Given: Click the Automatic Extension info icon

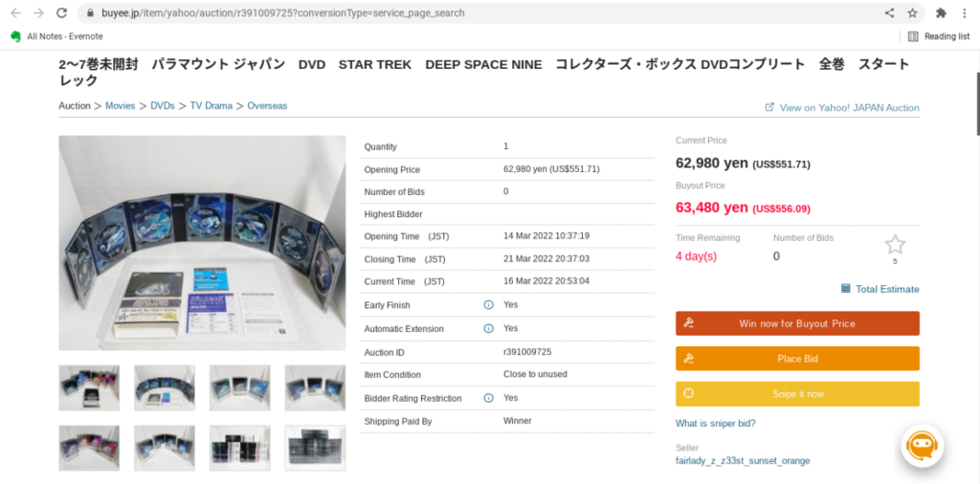Looking at the screenshot, I should pyautogui.click(x=488, y=328).
